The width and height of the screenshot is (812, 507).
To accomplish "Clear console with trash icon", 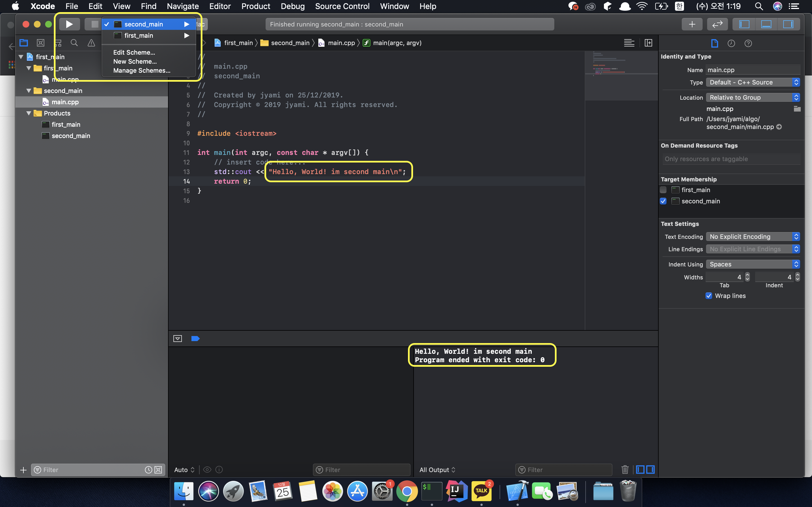I will click(625, 470).
